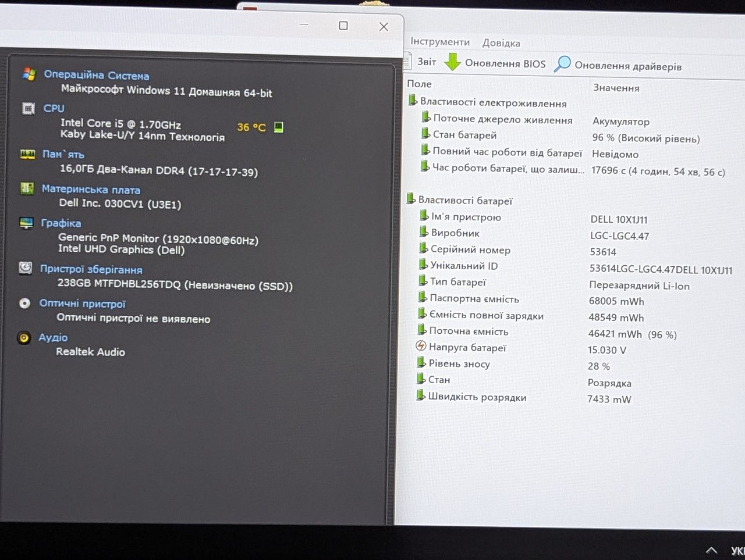Open the Довідка menu

point(501,43)
